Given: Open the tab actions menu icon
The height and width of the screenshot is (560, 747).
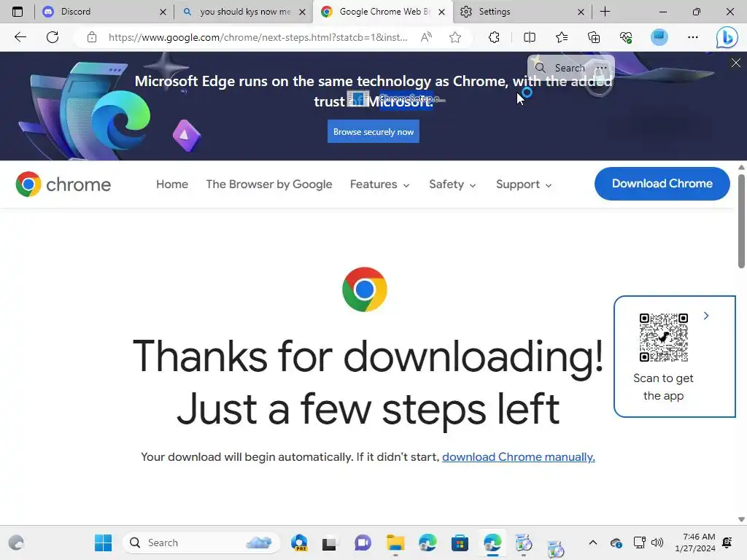Looking at the screenshot, I should [x=18, y=12].
